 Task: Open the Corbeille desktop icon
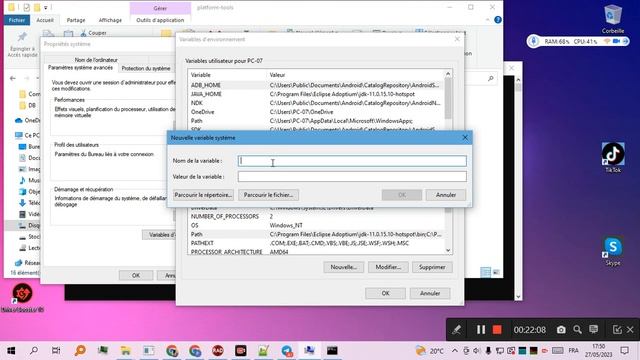(613, 18)
